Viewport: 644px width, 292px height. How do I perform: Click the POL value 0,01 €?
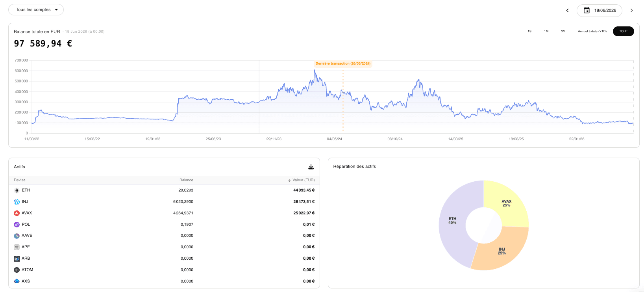pos(309,225)
